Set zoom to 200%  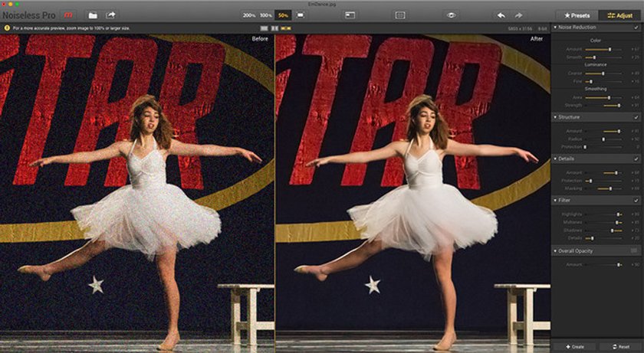pyautogui.click(x=249, y=15)
